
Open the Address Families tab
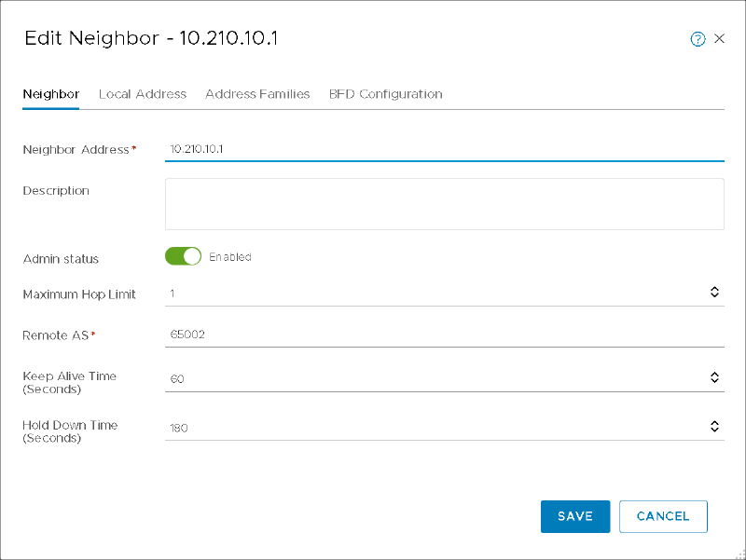point(257,94)
